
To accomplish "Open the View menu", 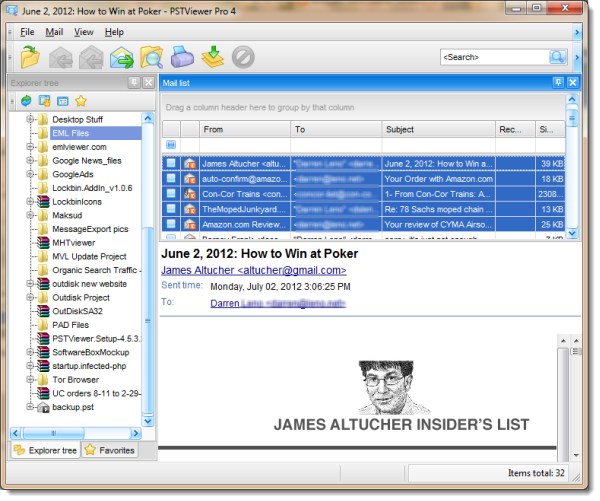I will [84, 32].
